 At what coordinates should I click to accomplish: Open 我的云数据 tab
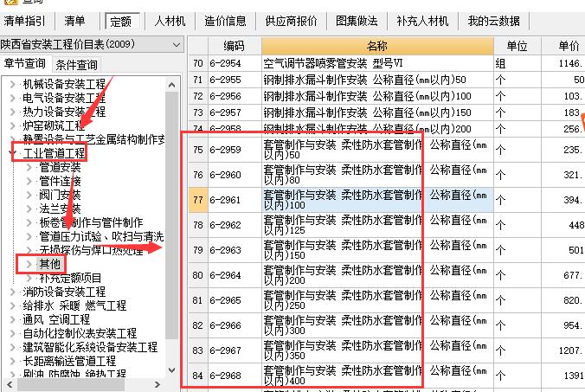click(x=494, y=22)
